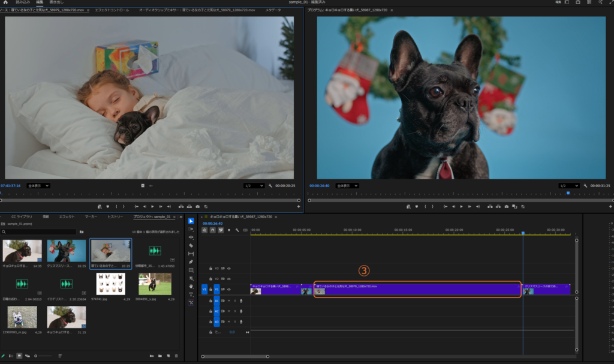Switch to the エフェクト tab
The image size is (614, 364).
(x=67, y=216)
